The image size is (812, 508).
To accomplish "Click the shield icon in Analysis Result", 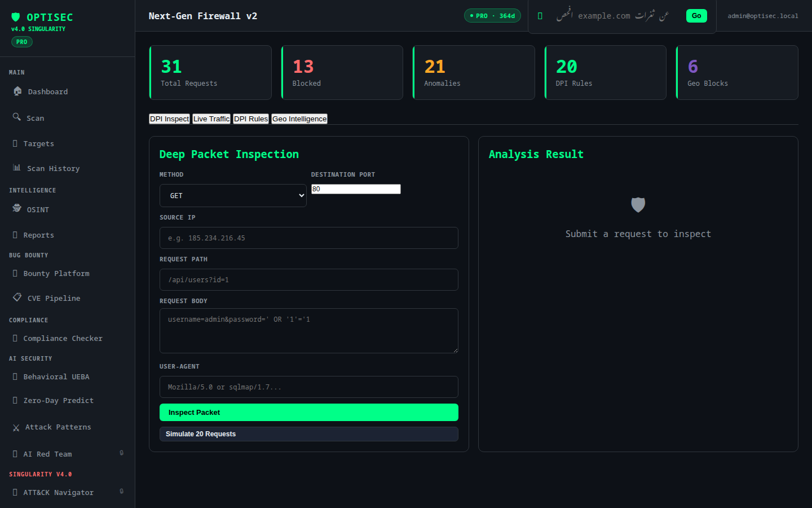I will (x=638, y=204).
